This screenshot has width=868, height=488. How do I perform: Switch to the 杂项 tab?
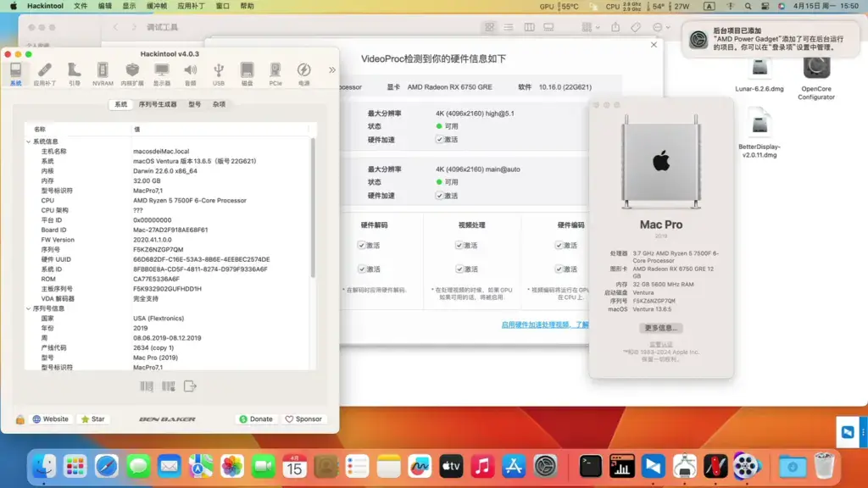[x=219, y=104]
